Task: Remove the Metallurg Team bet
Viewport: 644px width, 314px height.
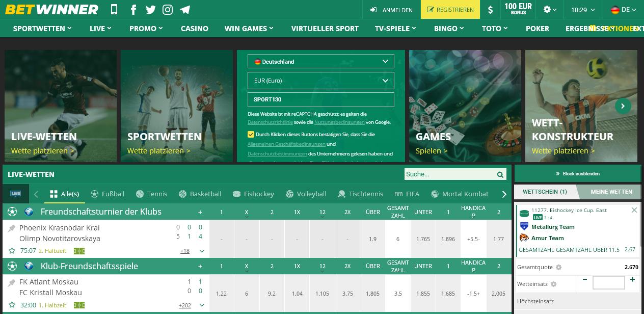Action: (634, 210)
